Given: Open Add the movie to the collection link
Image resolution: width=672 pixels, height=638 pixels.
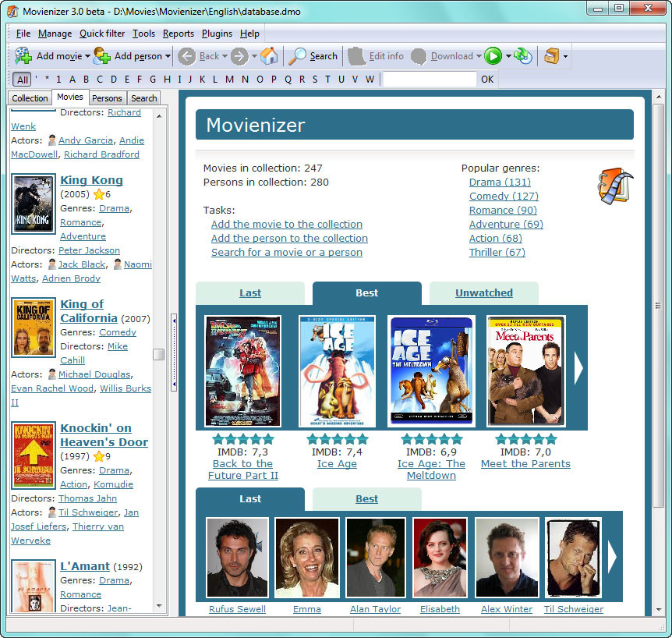Looking at the screenshot, I should 287,225.
